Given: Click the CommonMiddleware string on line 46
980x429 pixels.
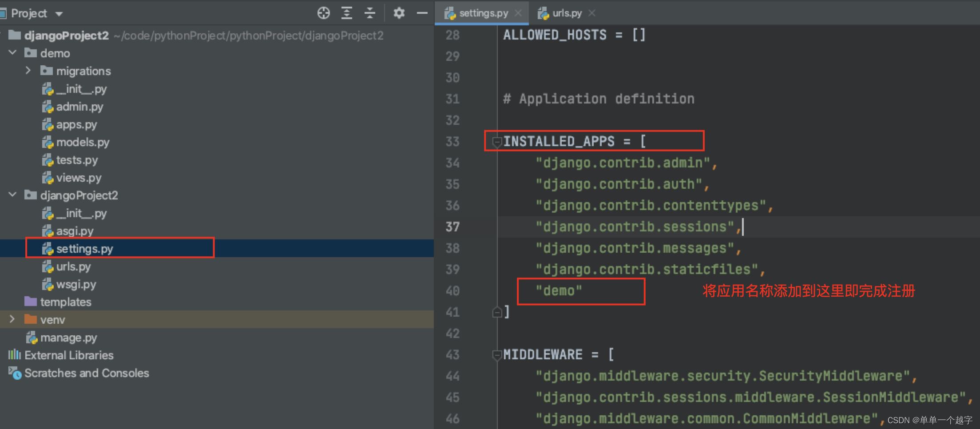Looking at the screenshot, I should [x=707, y=418].
